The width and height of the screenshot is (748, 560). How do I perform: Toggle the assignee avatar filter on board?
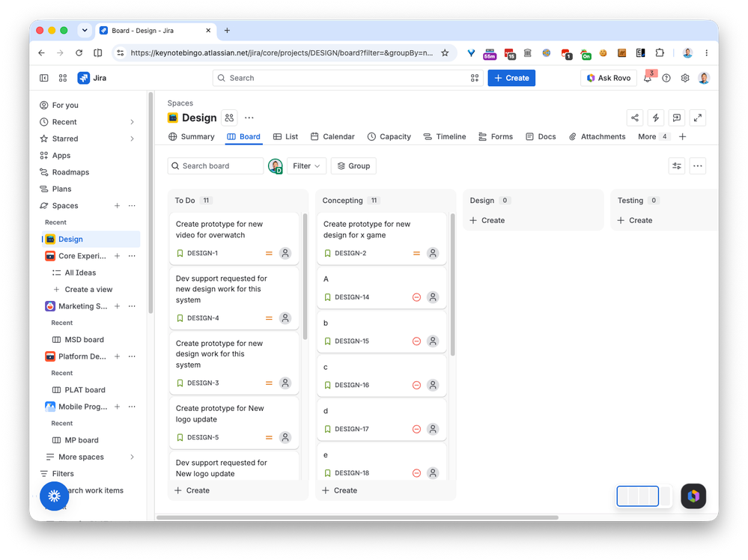click(x=276, y=166)
